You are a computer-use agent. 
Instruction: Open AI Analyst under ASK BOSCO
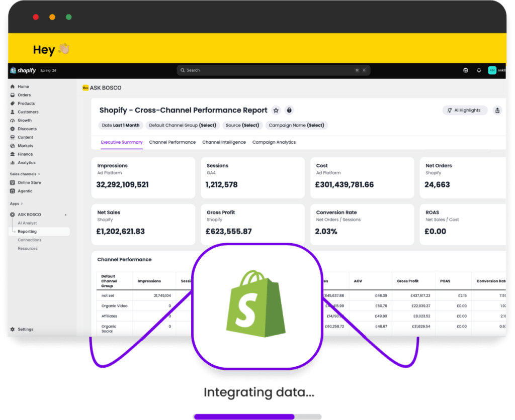pos(27,223)
